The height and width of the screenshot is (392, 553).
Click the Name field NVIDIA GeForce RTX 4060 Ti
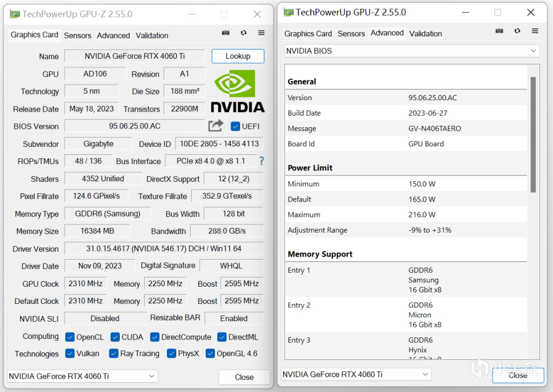[135, 56]
